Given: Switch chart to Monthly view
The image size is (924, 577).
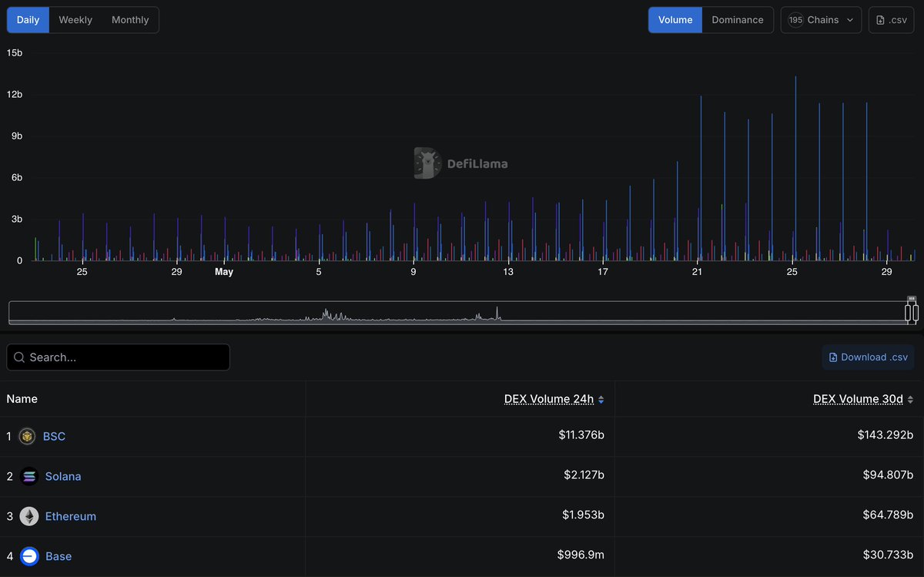Looking at the screenshot, I should tap(130, 20).
